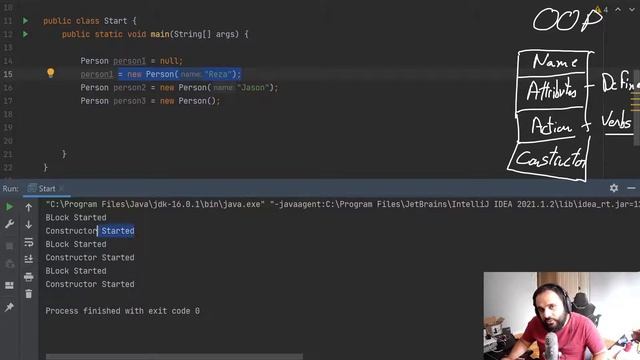
Task: Click the 'Jason' string in person2 line
Action: coord(253,87)
